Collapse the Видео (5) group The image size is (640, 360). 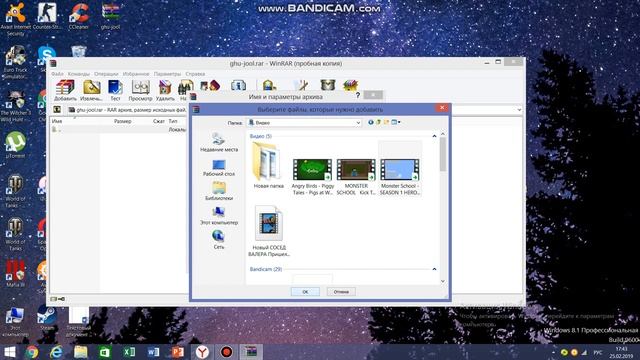(434, 136)
